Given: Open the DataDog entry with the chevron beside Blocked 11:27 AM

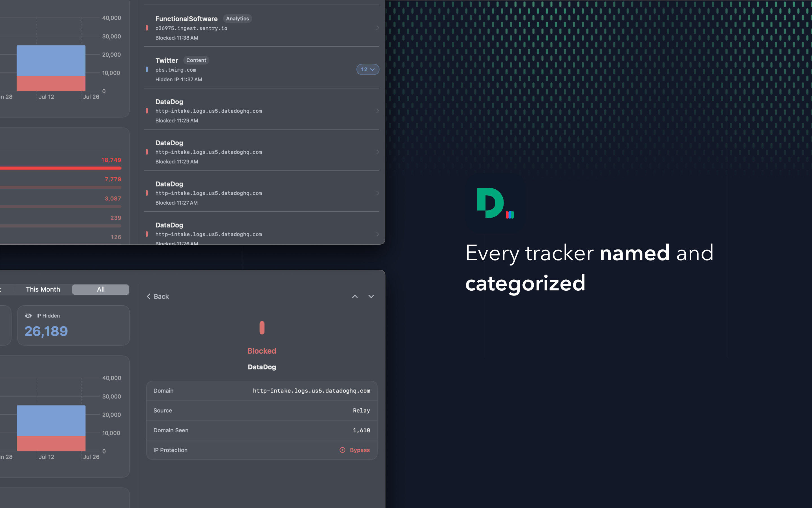Looking at the screenshot, I should pyautogui.click(x=262, y=193).
